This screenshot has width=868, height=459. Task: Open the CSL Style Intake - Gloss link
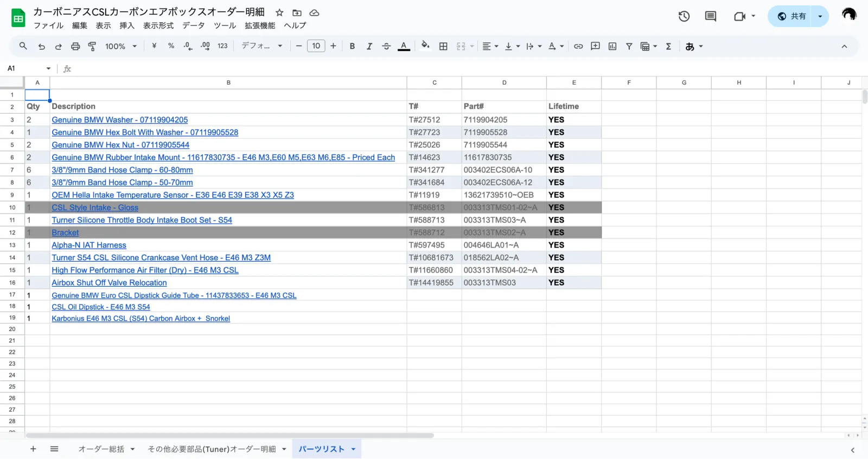(95, 208)
